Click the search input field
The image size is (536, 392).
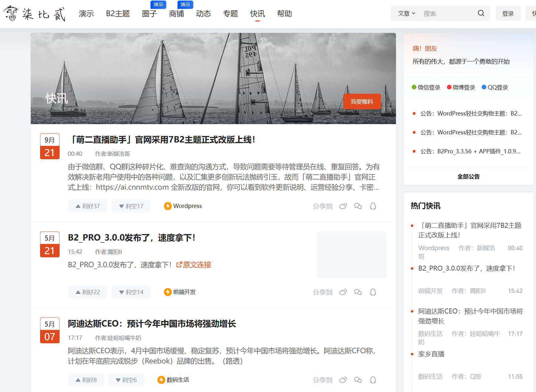pyautogui.click(x=448, y=13)
